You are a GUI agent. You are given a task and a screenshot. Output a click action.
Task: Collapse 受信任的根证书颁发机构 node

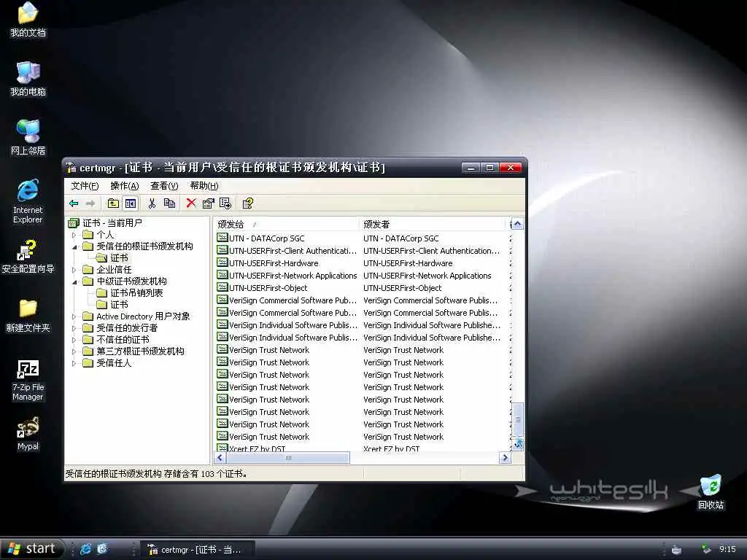(74, 246)
